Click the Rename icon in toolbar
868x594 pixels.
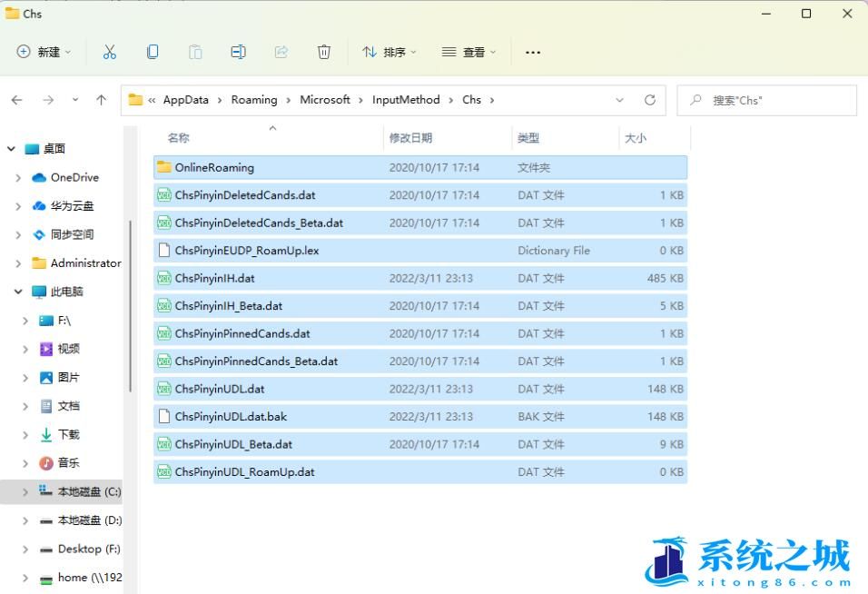(x=238, y=52)
